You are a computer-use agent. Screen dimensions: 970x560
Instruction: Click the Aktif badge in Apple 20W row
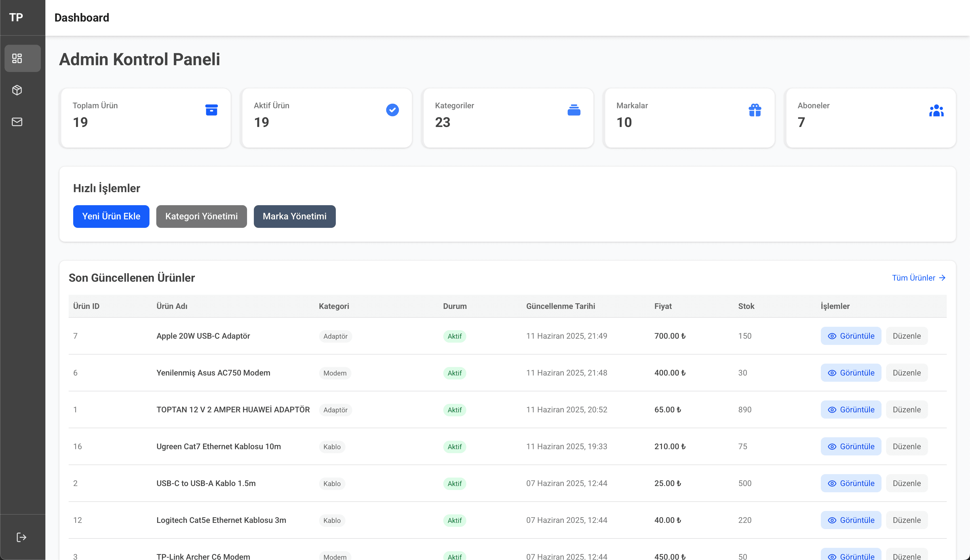click(455, 336)
